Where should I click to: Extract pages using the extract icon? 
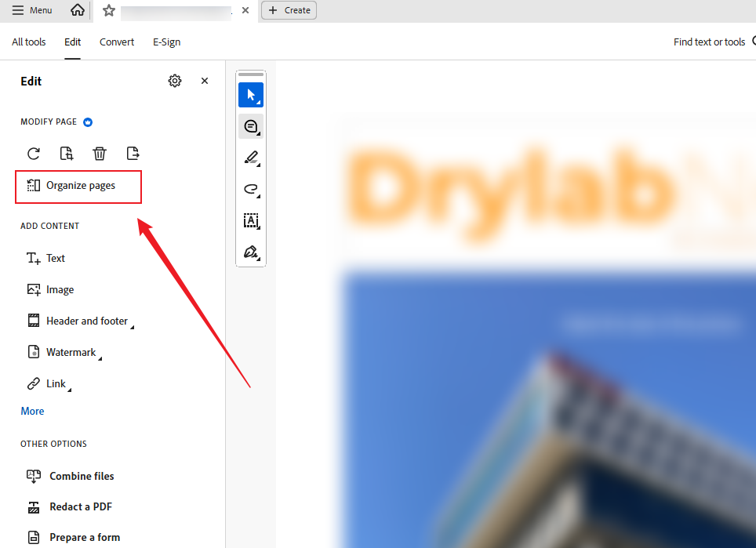click(x=132, y=153)
